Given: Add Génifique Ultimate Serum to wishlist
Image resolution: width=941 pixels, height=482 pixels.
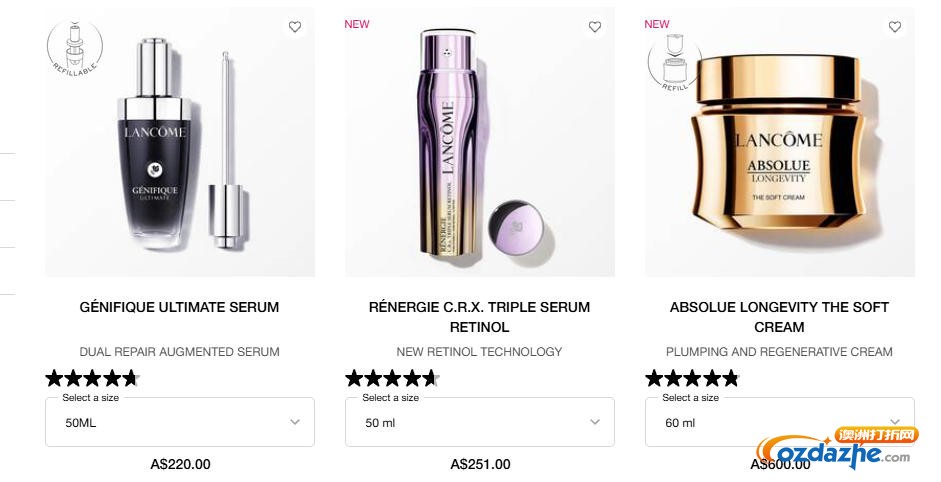Looking at the screenshot, I should tap(295, 26).
